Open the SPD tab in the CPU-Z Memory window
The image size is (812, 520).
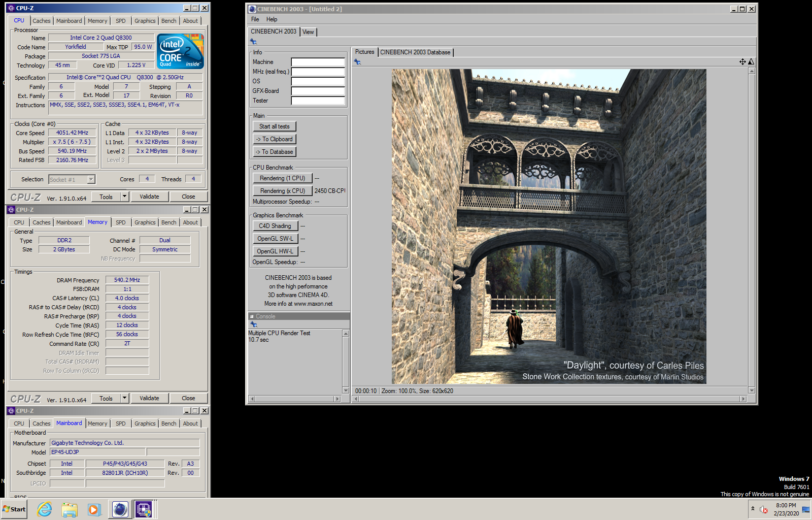pyautogui.click(x=121, y=222)
